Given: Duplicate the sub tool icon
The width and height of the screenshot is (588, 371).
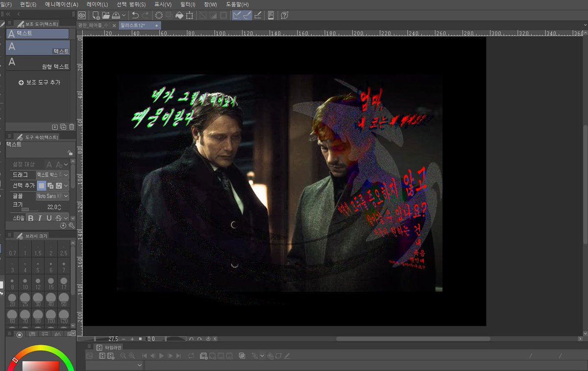Looking at the screenshot, I should 63,127.
